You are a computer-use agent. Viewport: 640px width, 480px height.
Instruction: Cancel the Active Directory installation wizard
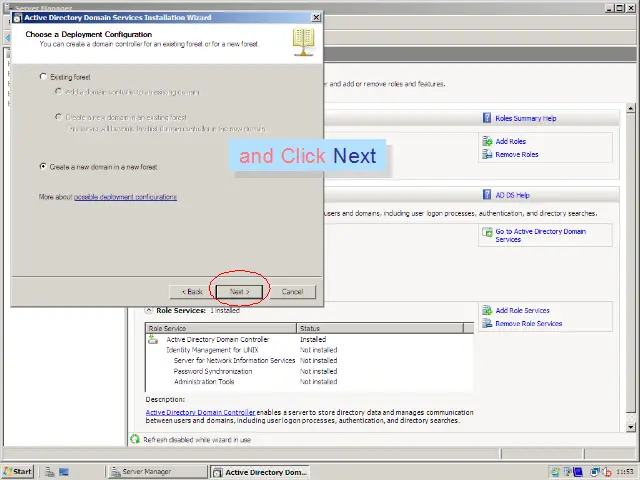coord(292,291)
